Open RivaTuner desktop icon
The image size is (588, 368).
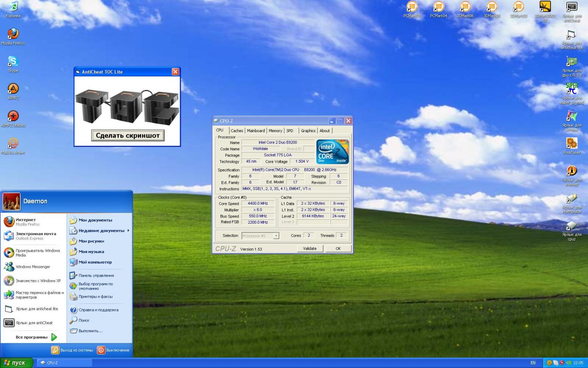pyautogui.click(x=571, y=146)
